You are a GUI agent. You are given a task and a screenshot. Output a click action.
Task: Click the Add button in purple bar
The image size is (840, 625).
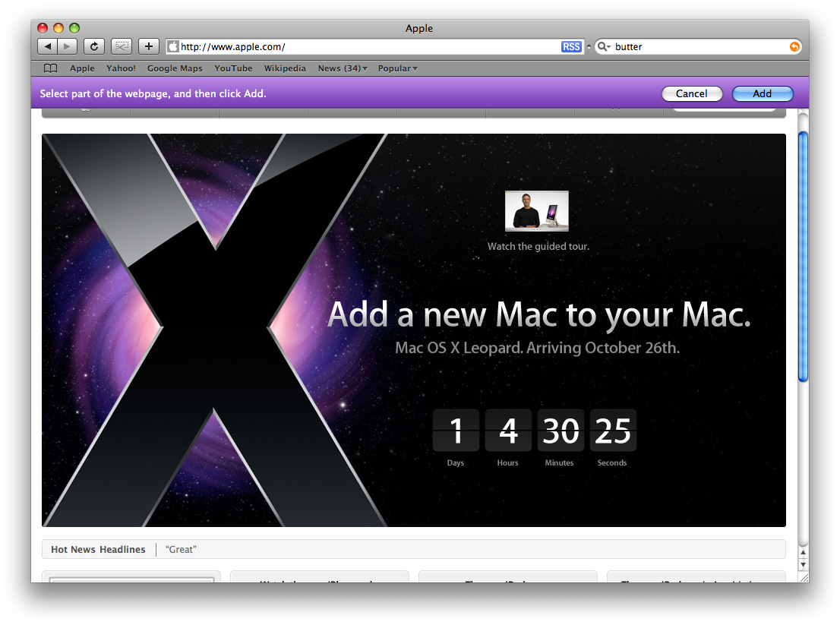pos(763,93)
